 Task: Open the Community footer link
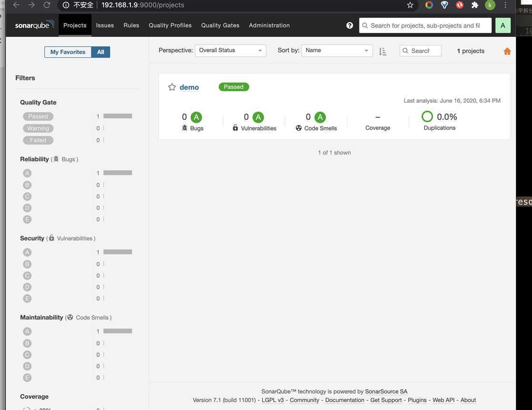click(x=304, y=400)
